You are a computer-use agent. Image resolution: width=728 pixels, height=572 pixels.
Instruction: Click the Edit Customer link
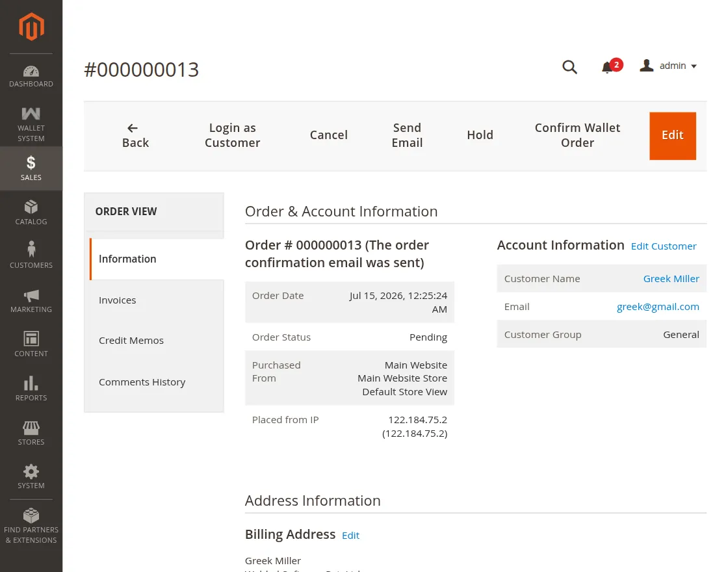pyautogui.click(x=664, y=246)
